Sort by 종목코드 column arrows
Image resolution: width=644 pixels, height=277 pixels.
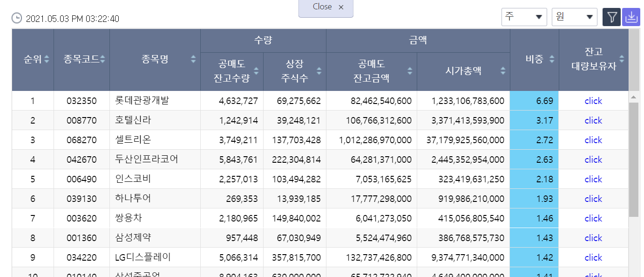coord(102,59)
